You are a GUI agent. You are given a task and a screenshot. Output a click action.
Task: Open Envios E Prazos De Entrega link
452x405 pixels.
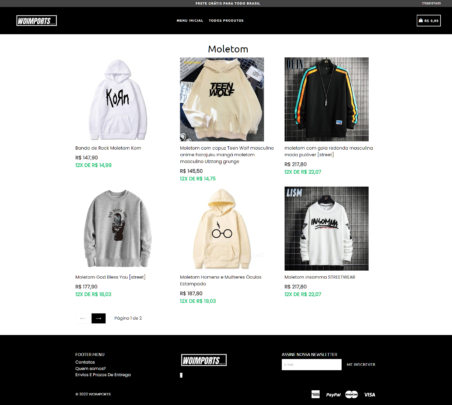103,375
